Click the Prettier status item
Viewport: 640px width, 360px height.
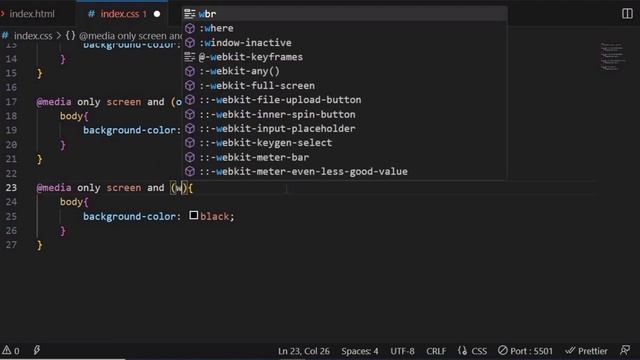coord(587,351)
